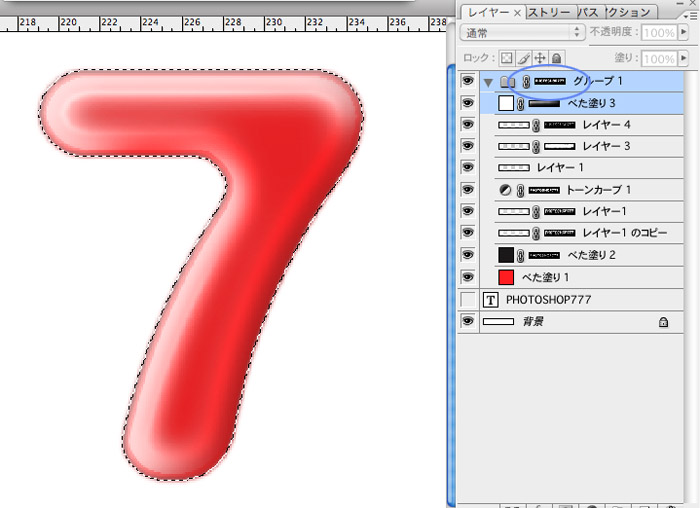The height and width of the screenshot is (508, 700).
Task: Open the blend mode 通常 dropdown
Action: 520,33
